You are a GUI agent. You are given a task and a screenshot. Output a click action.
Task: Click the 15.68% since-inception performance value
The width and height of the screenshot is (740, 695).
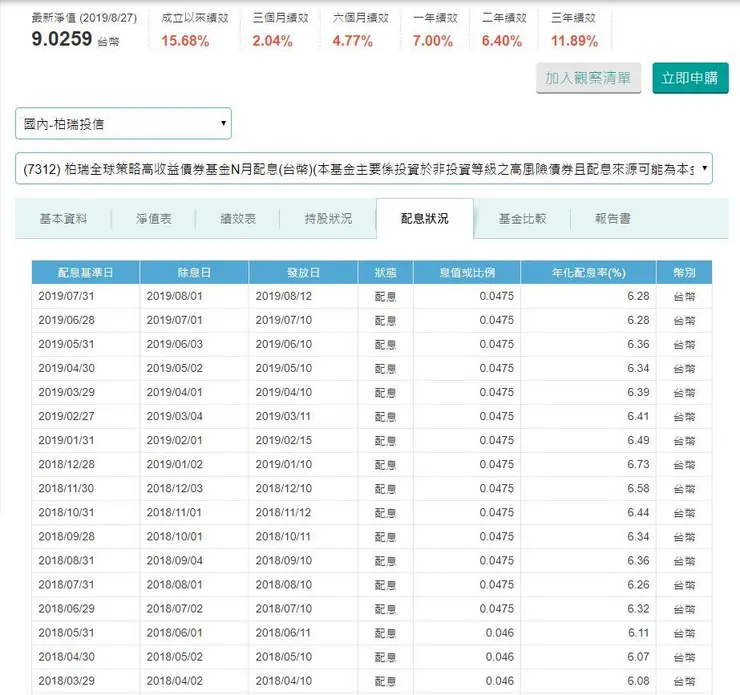tap(185, 41)
